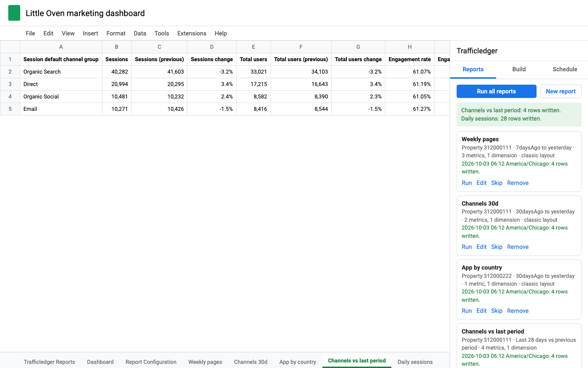The height and width of the screenshot is (368, 588).
Task: Open the Format menu
Action: coord(116,33)
